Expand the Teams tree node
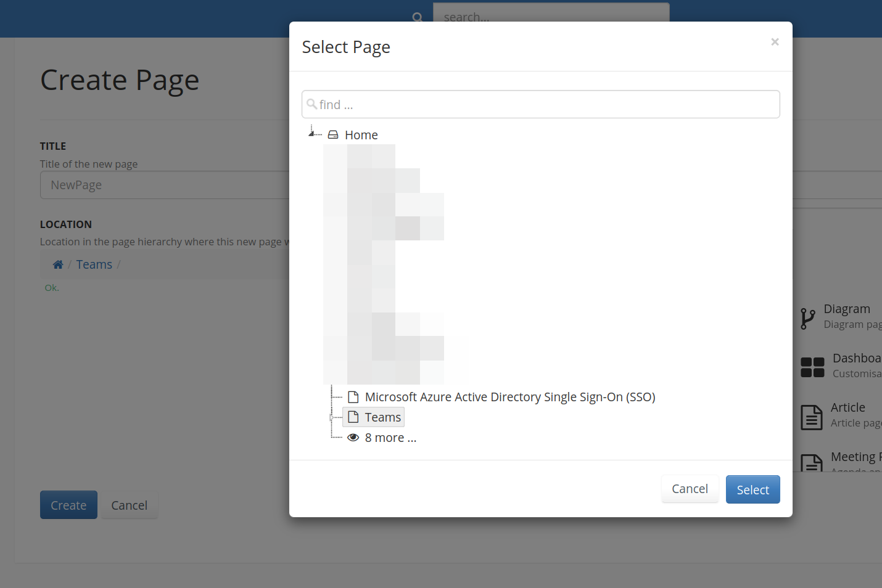This screenshot has height=588, width=882. pyautogui.click(x=332, y=417)
